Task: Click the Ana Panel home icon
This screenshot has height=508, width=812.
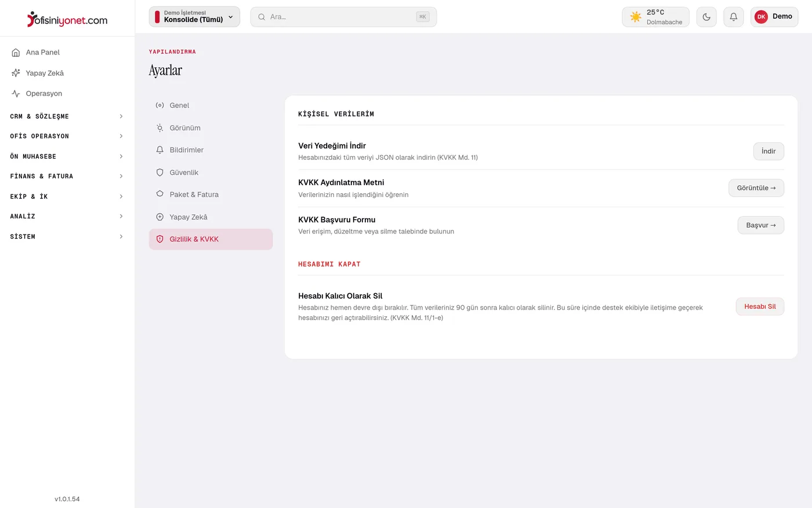Action: coord(16,52)
